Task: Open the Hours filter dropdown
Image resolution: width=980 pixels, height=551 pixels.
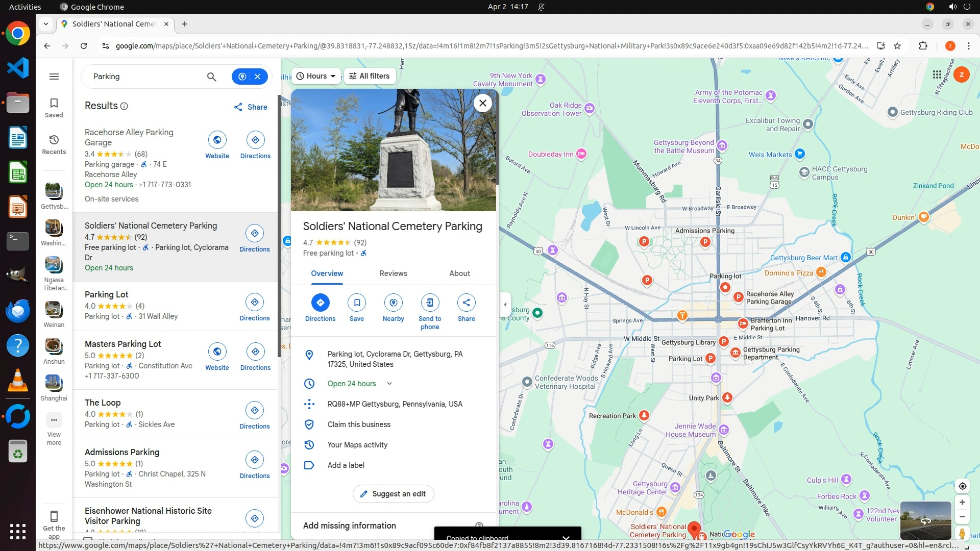Action: 316,76
